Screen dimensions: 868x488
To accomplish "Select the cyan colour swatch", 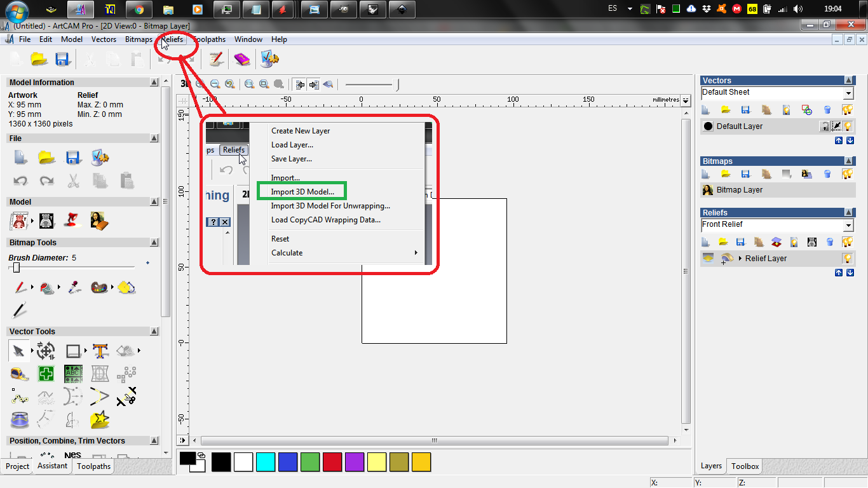I will (x=266, y=462).
